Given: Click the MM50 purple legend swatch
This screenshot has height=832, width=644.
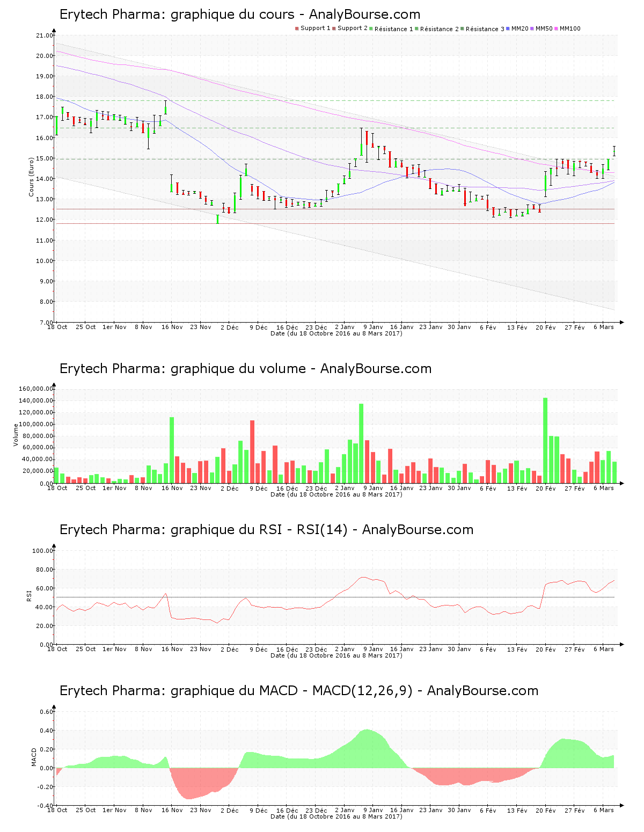Looking at the screenshot, I should (532, 28).
